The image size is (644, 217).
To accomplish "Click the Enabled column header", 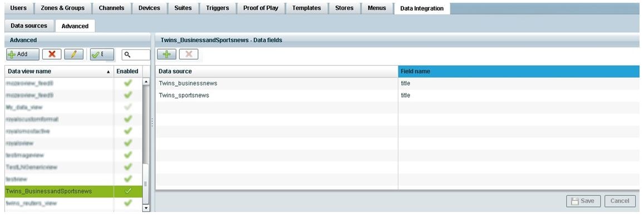I will click(127, 71).
